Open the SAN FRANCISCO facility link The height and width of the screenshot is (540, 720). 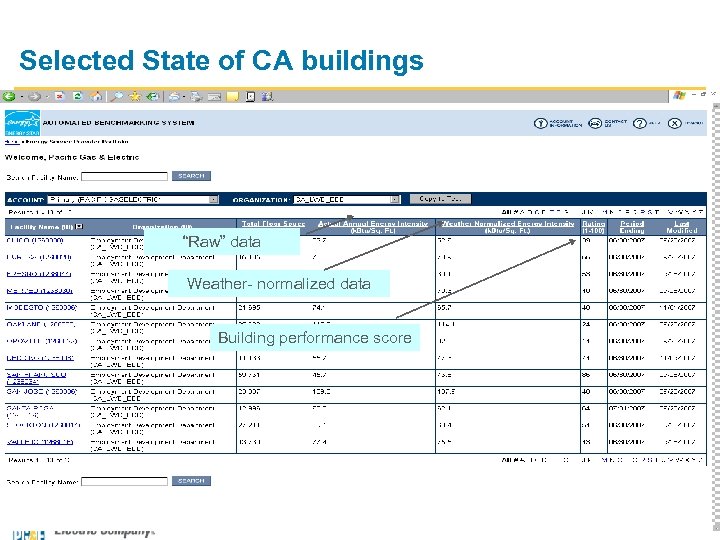36,378
